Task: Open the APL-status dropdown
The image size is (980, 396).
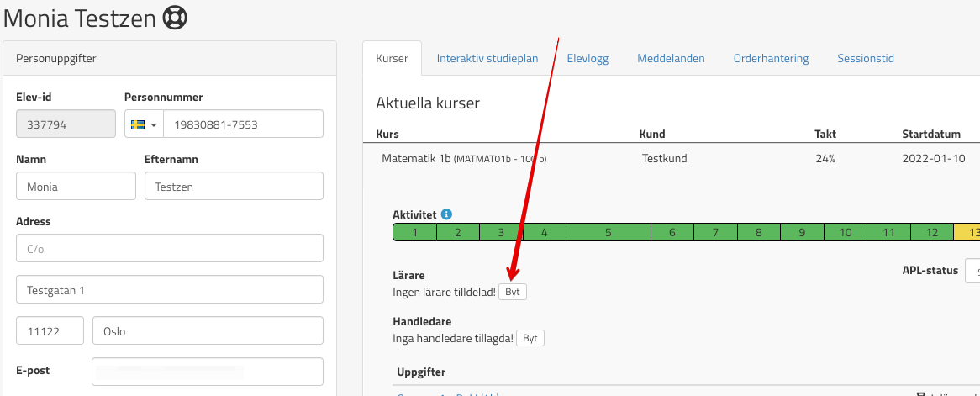Action: tap(972, 271)
